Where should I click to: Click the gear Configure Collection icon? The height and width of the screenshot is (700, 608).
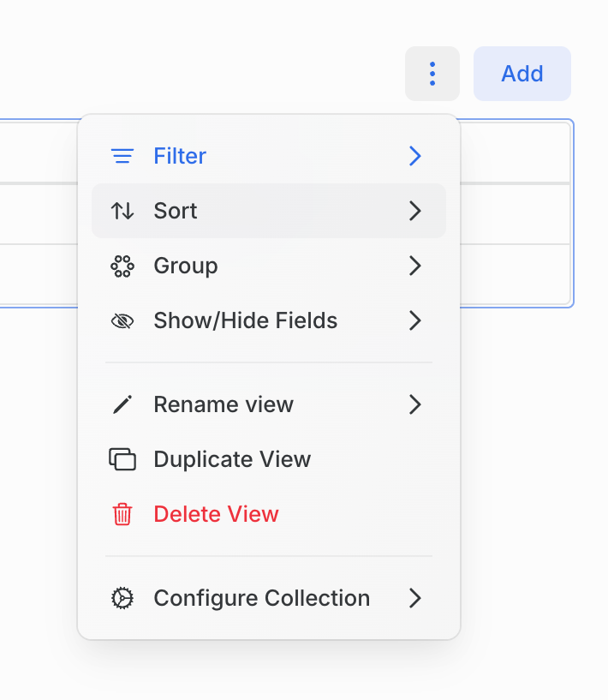[x=122, y=598]
